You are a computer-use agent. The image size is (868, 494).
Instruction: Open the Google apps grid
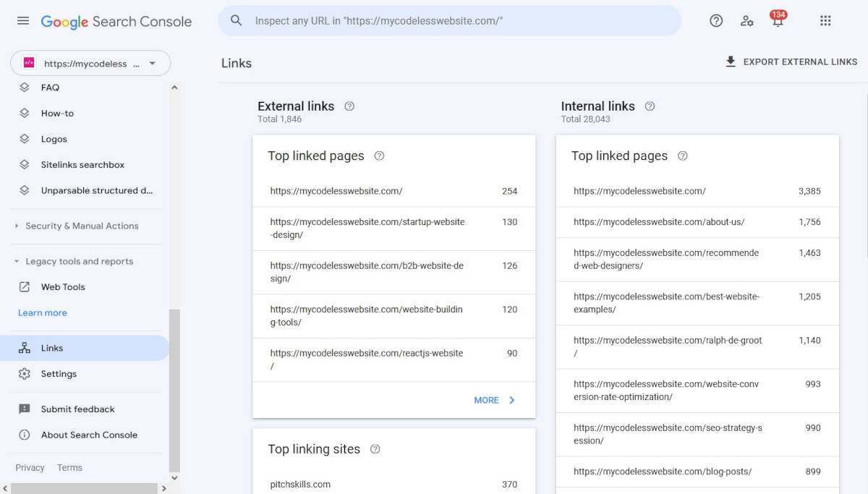tap(825, 21)
